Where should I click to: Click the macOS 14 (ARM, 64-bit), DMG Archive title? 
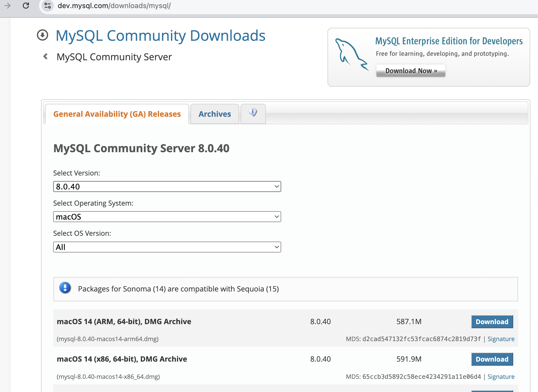(x=124, y=322)
